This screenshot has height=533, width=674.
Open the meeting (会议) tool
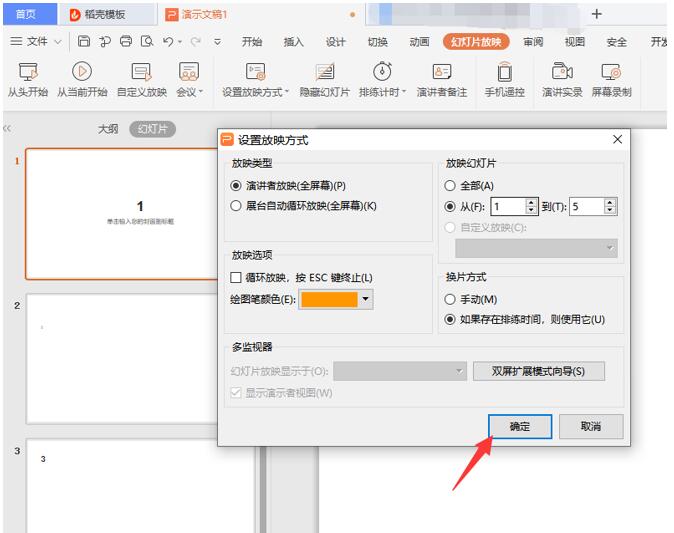[189, 80]
